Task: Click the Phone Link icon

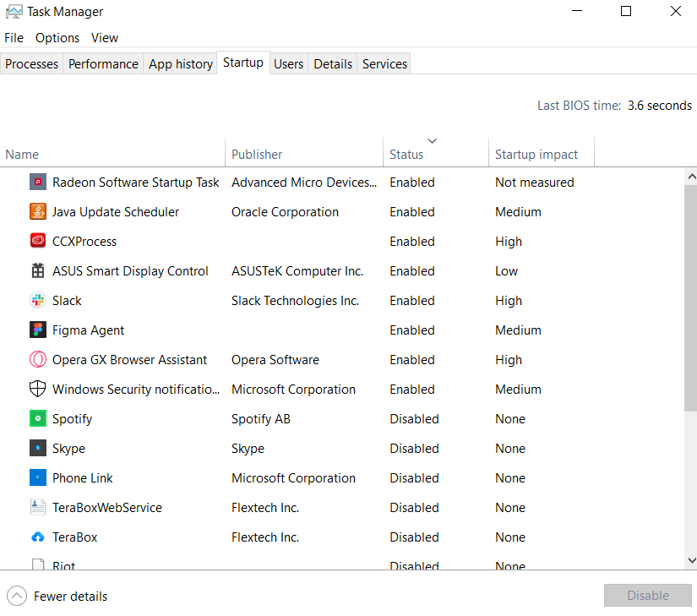Action: click(38, 477)
